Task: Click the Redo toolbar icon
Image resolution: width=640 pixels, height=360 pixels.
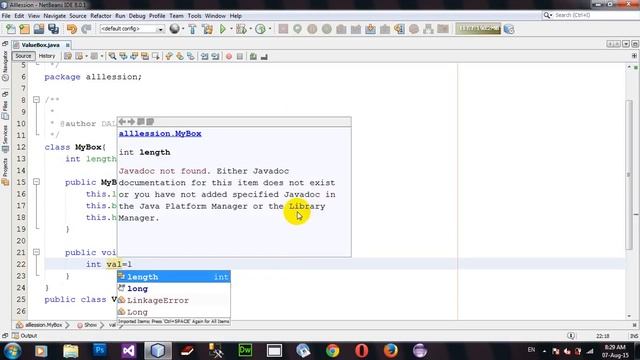Action: 86,29
